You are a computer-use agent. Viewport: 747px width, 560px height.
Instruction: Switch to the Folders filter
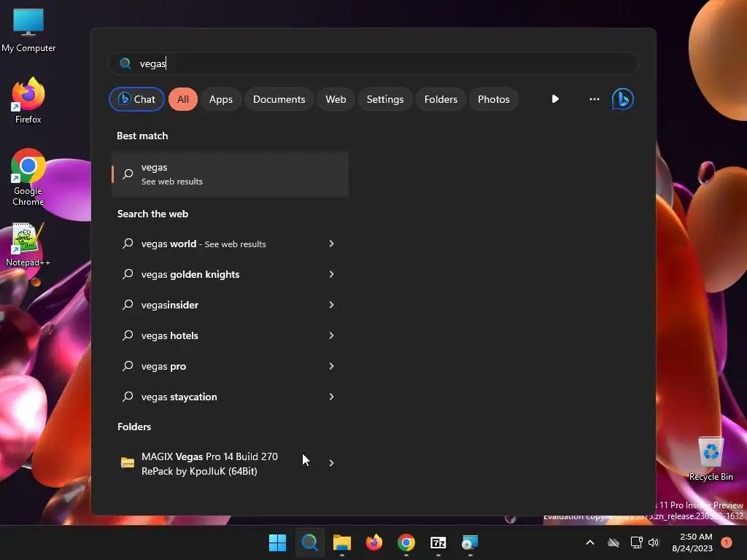point(441,99)
